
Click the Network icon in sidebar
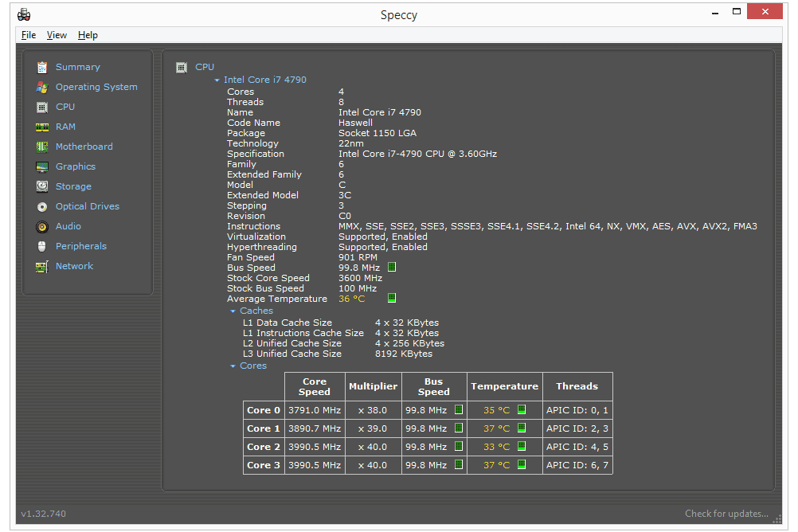tap(42, 267)
